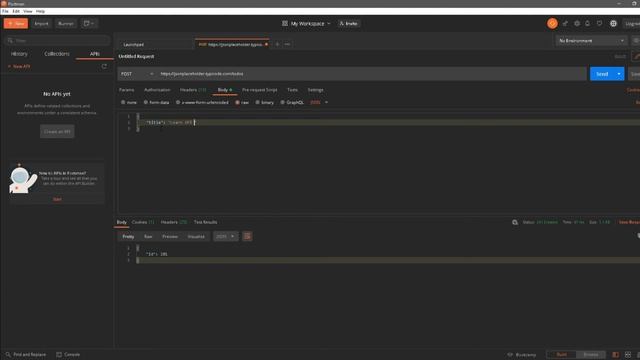Open the settings gear icon

click(x=577, y=24)
